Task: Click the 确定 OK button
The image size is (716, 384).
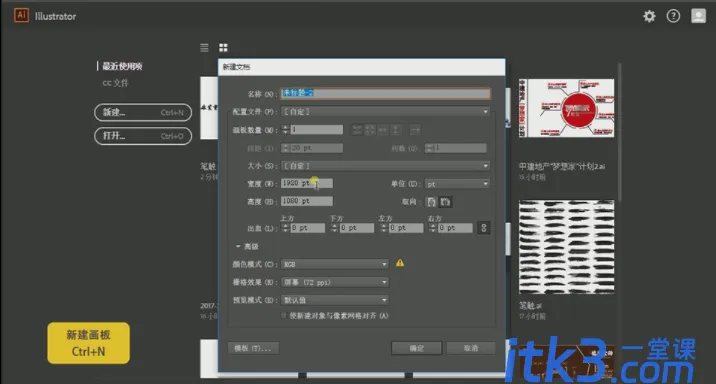Action: click(416, 348)
